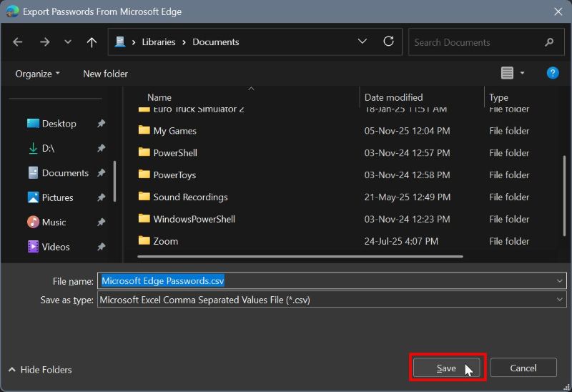Viewport: 572px width, 392px height.
Task: Click the Back navigation arrow
Action: coord(17,42)
